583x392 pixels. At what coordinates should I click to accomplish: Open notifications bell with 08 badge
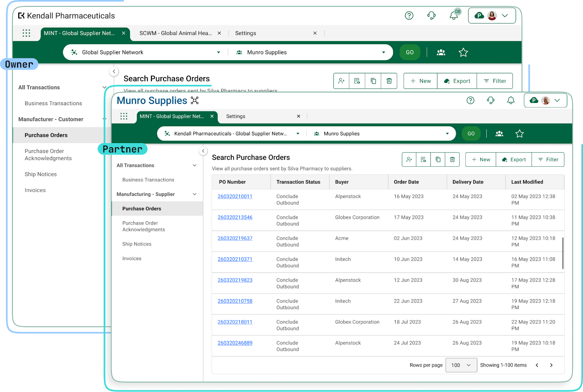tap(454, 16)
